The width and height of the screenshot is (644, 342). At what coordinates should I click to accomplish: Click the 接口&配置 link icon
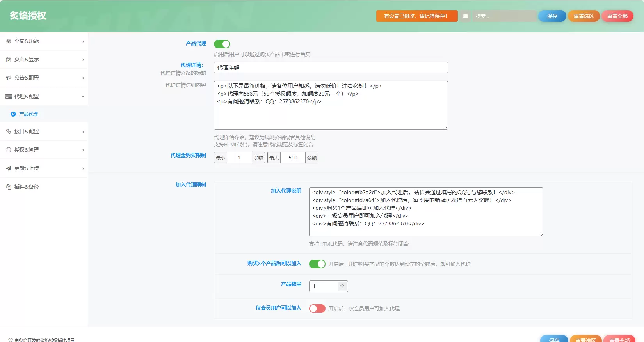[9, 131]
